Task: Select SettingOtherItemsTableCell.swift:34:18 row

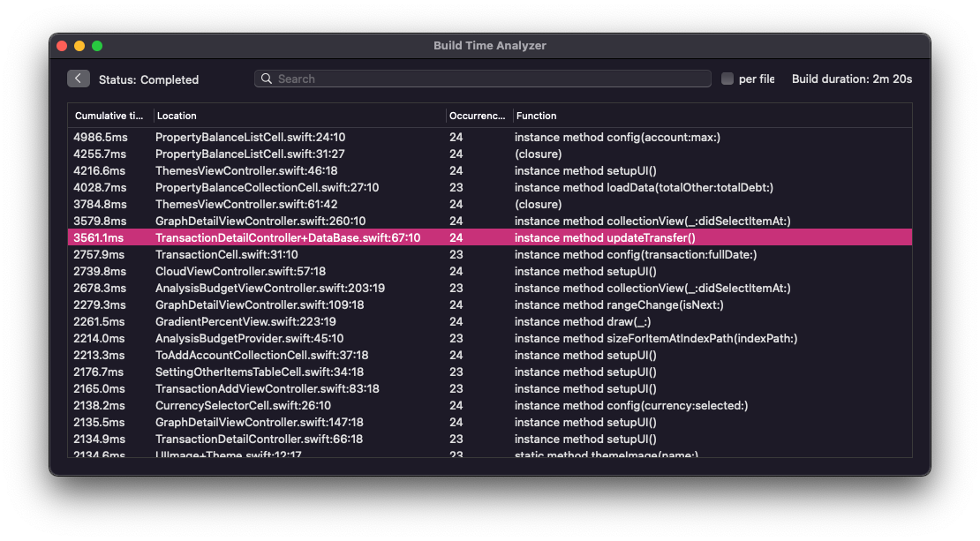Action: (490, 372)
